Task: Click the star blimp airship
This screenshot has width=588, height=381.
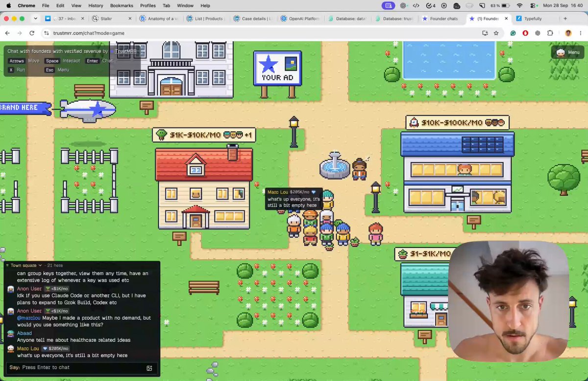Action: coord(88,110)
